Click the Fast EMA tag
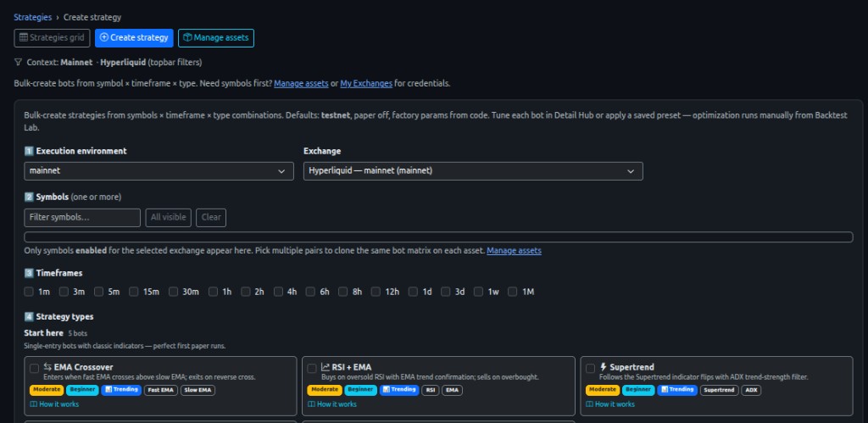This screenshot has height=423, width=868. [161, 390]
